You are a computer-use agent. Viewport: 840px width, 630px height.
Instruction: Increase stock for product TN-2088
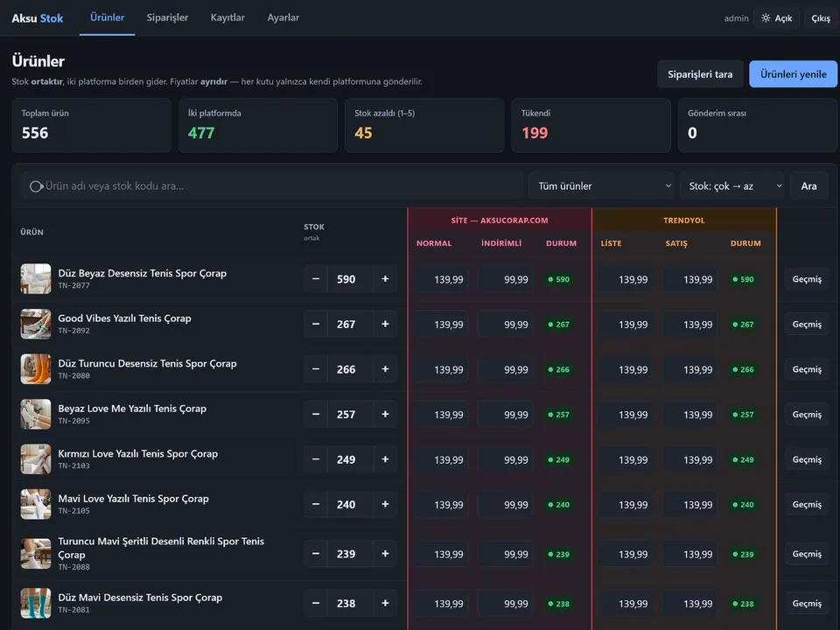point(385,553)
